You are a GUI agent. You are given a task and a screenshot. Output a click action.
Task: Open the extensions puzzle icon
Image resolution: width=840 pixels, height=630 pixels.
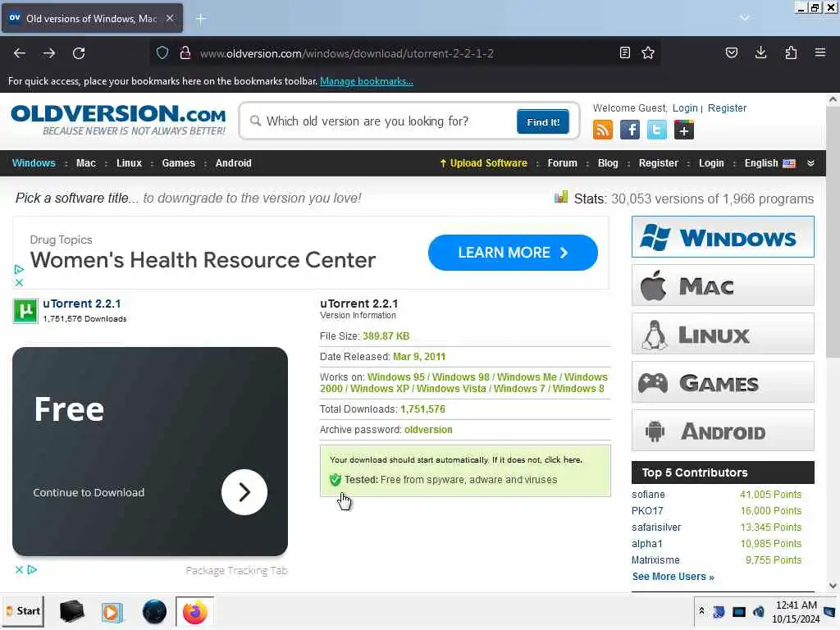point(791,52)
